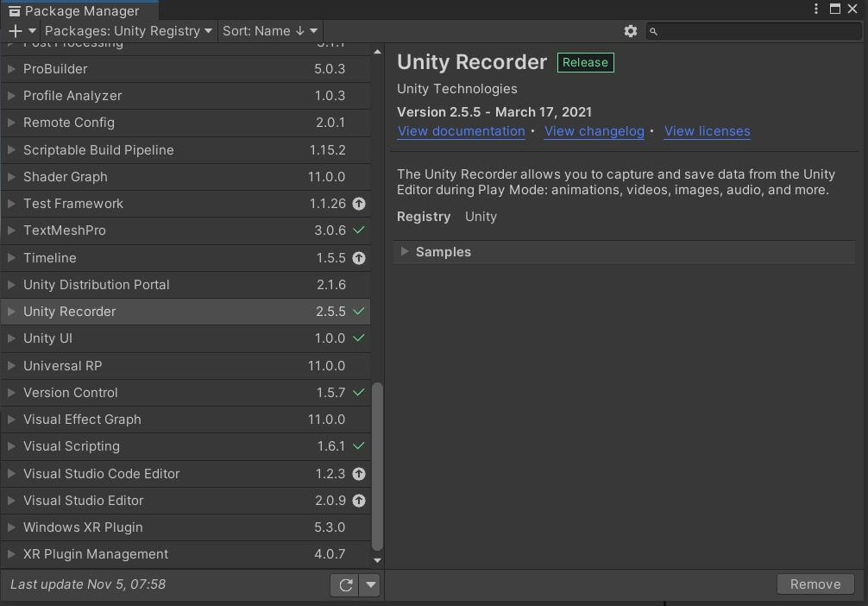
Task: Click the 'Unity Technologies' author text
Action: (x=457, y=89)
